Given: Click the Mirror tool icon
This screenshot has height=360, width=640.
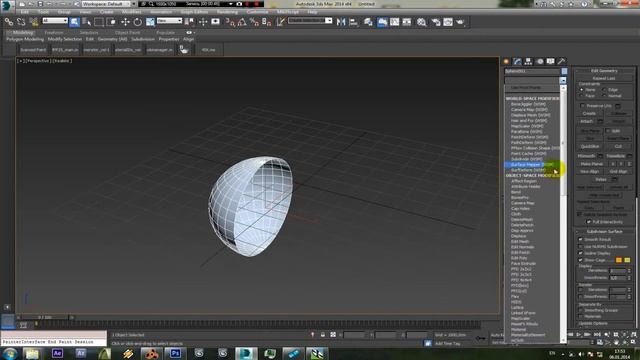Looking at the screenshot, I should click(341, 22).
